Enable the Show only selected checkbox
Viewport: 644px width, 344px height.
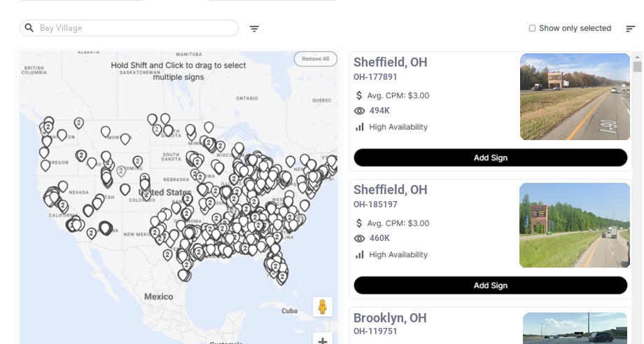(x=532, y=28)
